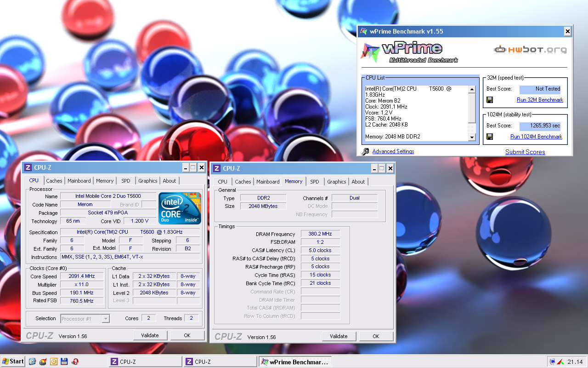Click the 1024M Best Score 1265,953 sec
Viewport: 588px width, 368px height.
[x=540, y=126]
